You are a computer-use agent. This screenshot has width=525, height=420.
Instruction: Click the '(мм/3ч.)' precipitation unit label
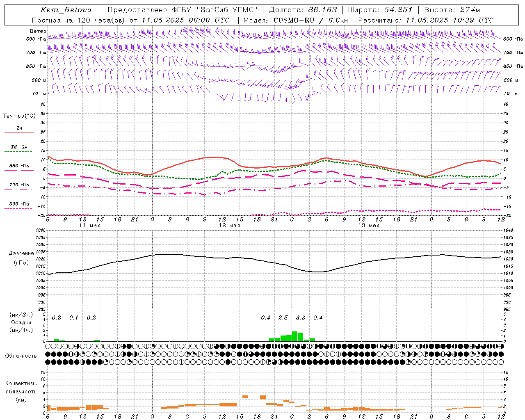pos(21,315)
